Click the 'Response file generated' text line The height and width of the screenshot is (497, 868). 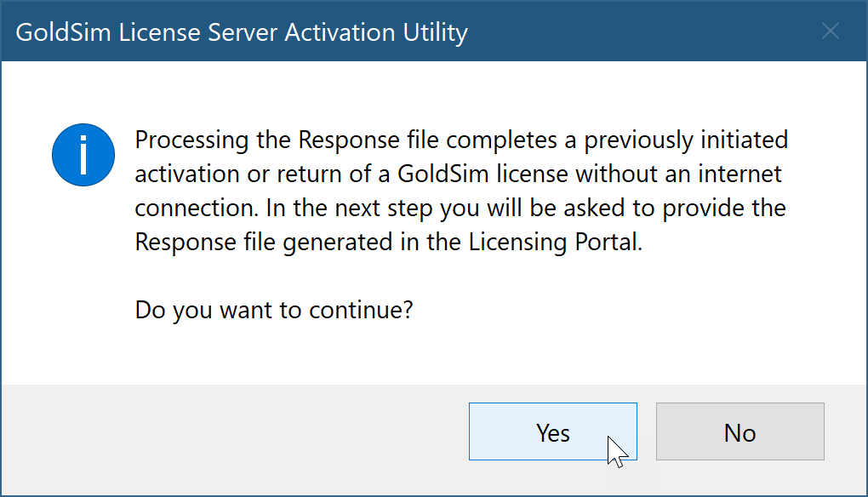point(388,243)
